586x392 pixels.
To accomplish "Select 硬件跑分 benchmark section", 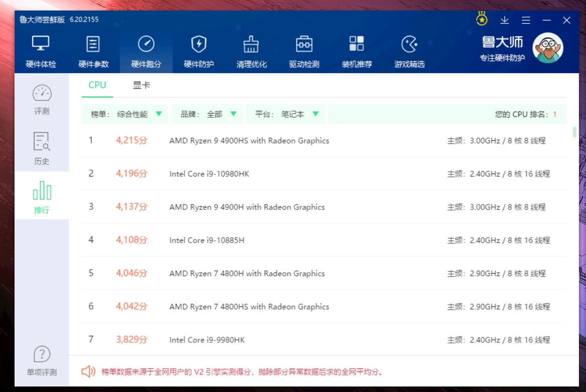I will (146, 52).
